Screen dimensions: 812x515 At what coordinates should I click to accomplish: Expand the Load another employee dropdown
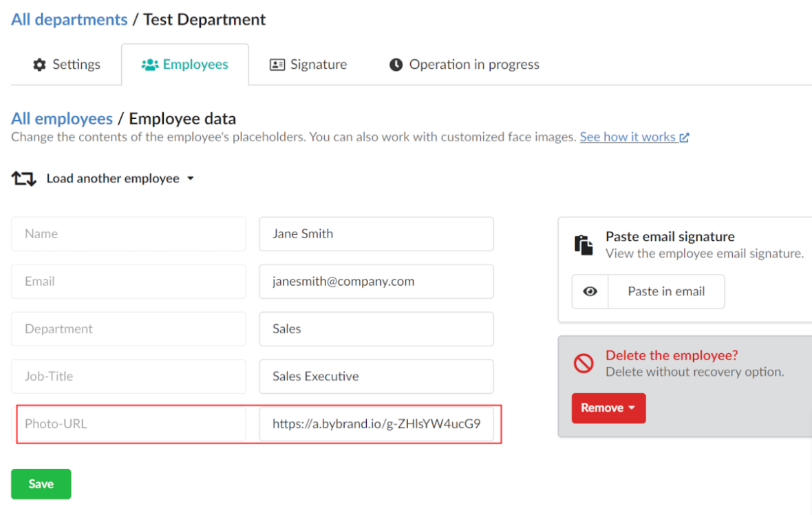[x=191, y=178]
